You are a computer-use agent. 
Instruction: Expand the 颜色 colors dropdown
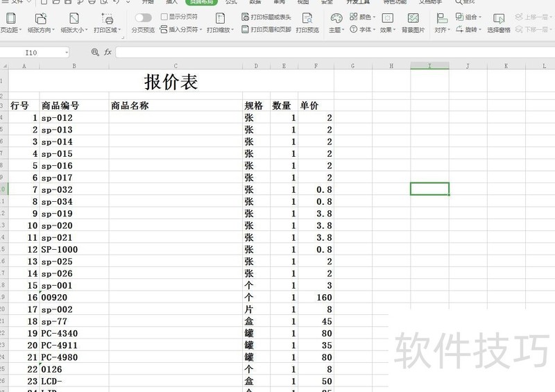click(374, 17)
